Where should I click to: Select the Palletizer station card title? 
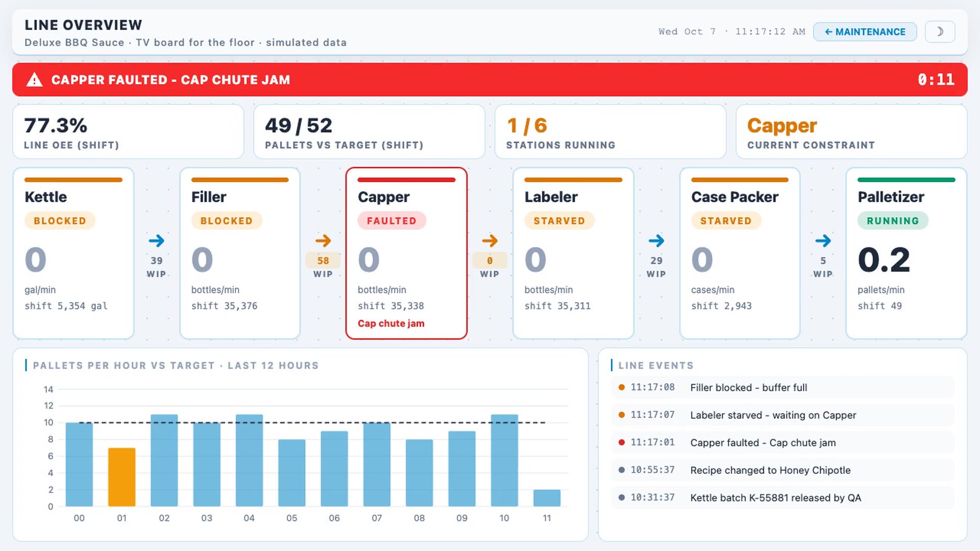[x=891, y=197]
